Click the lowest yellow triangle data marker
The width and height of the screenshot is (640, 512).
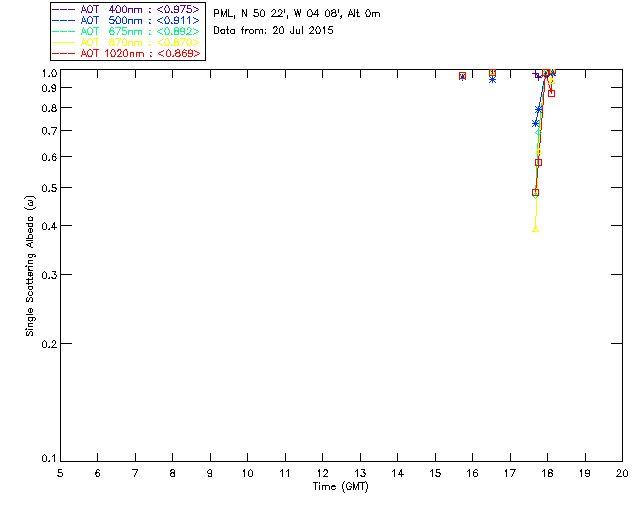(536, 228)
